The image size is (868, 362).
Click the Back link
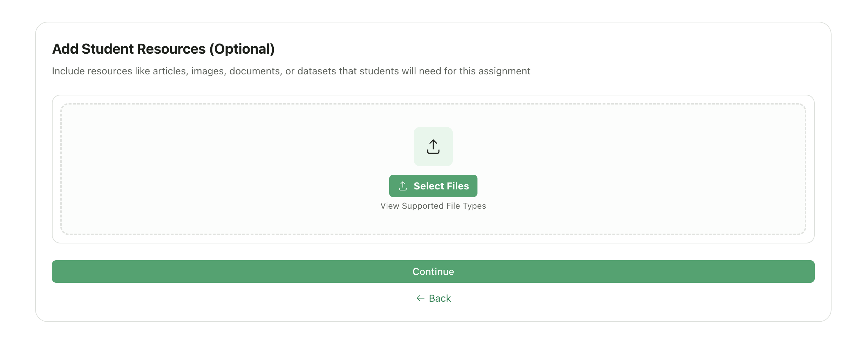coord(440,298)
